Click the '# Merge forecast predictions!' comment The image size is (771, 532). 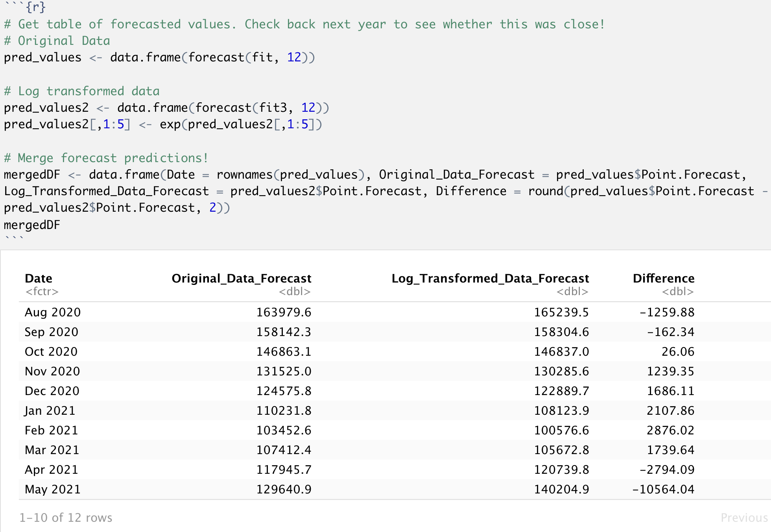pos(106,158)
